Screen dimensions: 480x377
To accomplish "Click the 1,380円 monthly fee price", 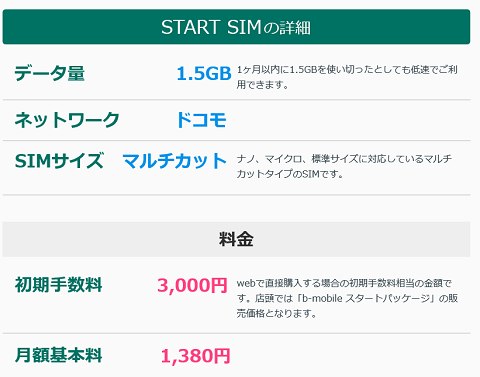I will [195, 356].
